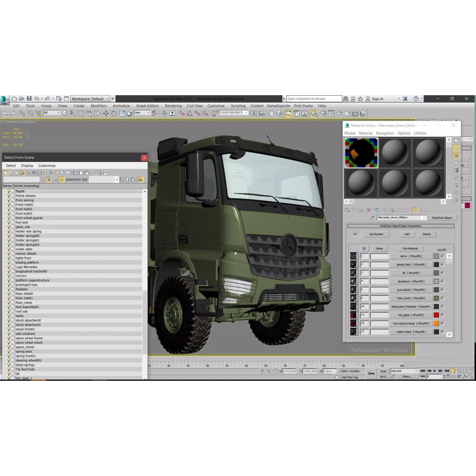476x476 pixels.
Task: Click the Add button in Material Editor
Action: coord(407,234)
